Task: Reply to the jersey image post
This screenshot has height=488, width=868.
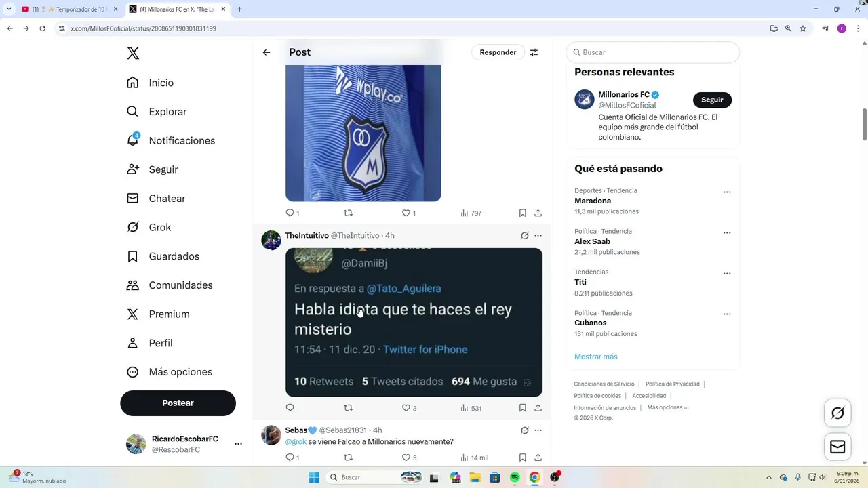Action: [290, 213]
